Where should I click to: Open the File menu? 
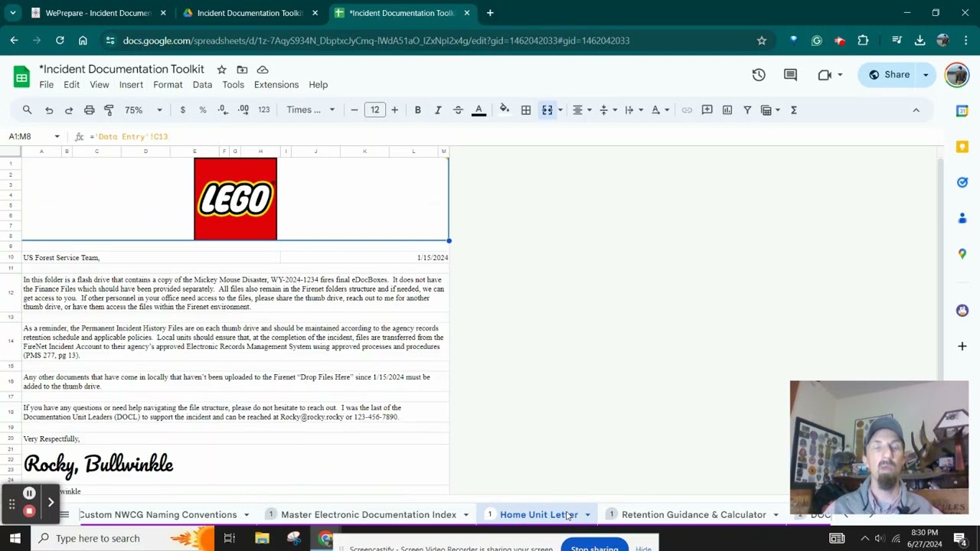point(47,85)
